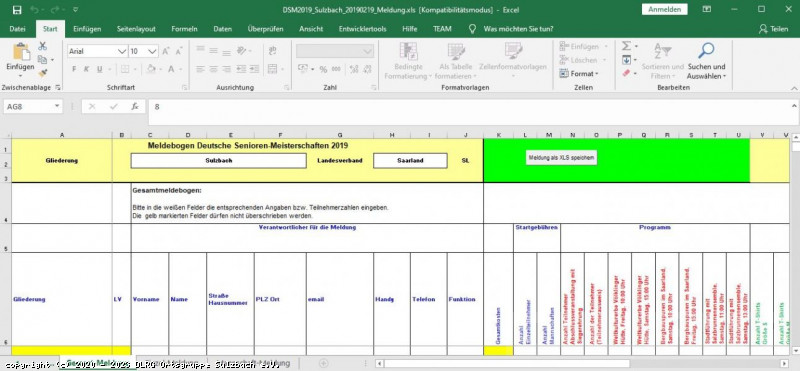The image size is (800, 371).
Task: Click the Increase Decimal icon
Action: point(353,69)
